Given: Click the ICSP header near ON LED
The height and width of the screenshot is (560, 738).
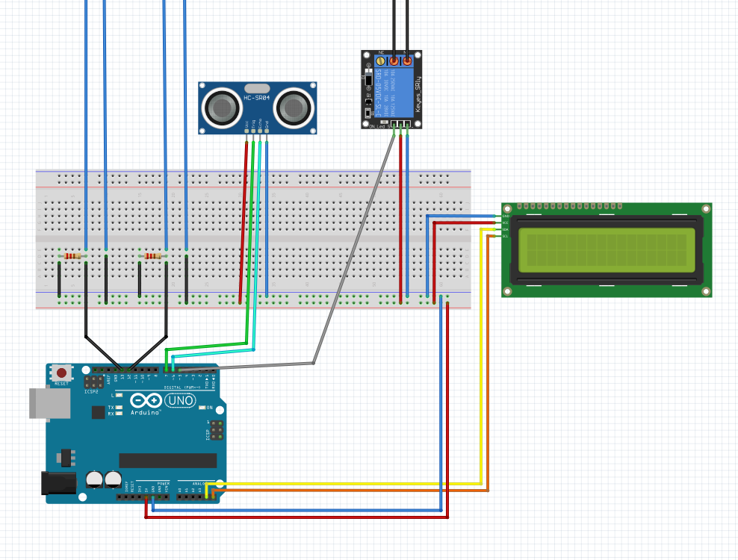Looking at the screenshot, I should point(217,430).
